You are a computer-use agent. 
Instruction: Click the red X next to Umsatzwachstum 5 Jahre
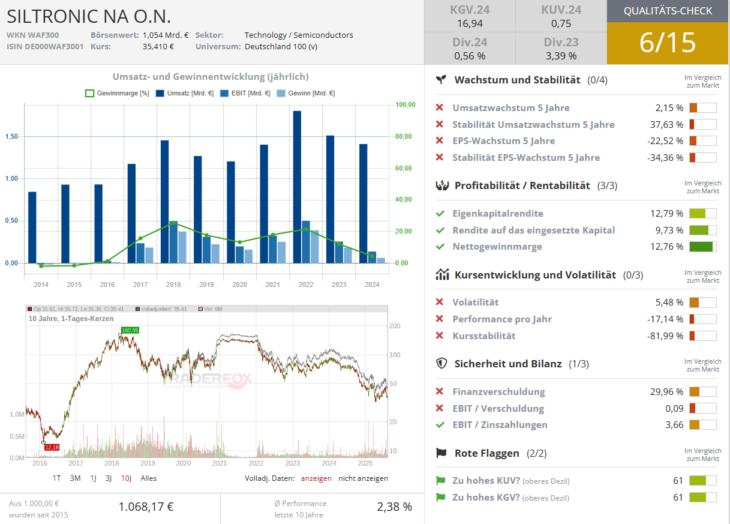tap(439, 107)
